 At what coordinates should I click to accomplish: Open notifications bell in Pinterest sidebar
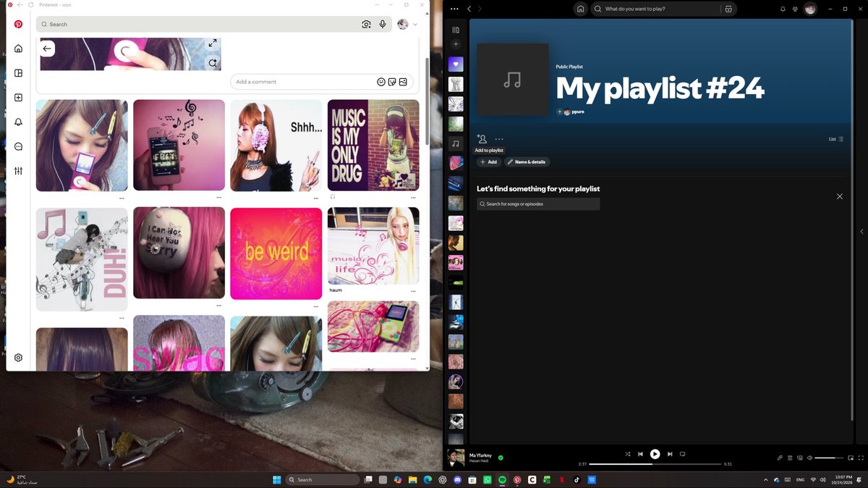click(x=18, y=122)
